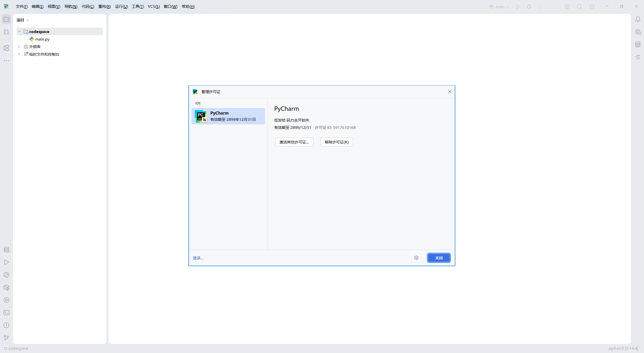Open the 工具(T) menu
Viewport: 644px width, 353px height.
click(x=138, y=7)
